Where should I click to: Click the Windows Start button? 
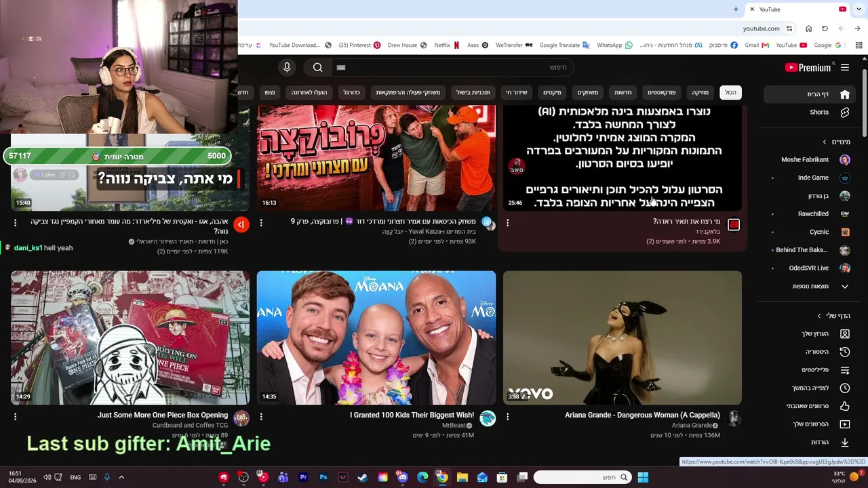(643, 477)
